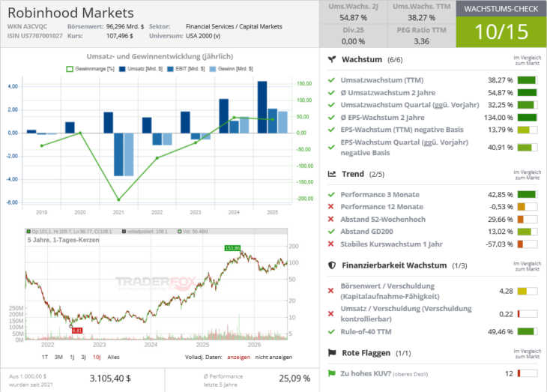Click the Rote Flaggen black flag icon
This screenshot has width=547, height=392.
tap(332, 353)
